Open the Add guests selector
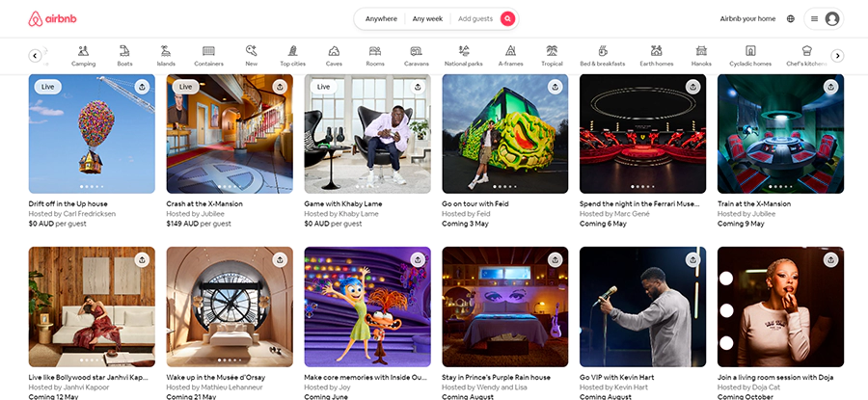 pyautogui.click(x=475, y=19)
